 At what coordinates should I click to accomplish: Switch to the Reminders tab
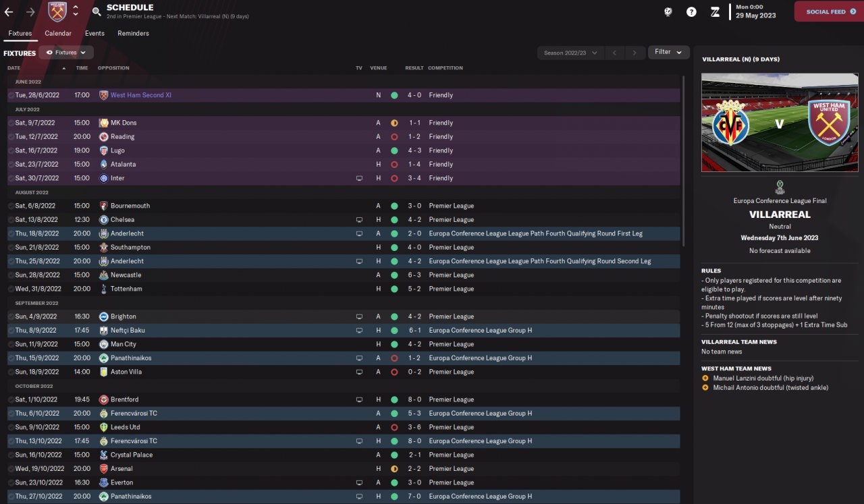[x=133, y=33]
